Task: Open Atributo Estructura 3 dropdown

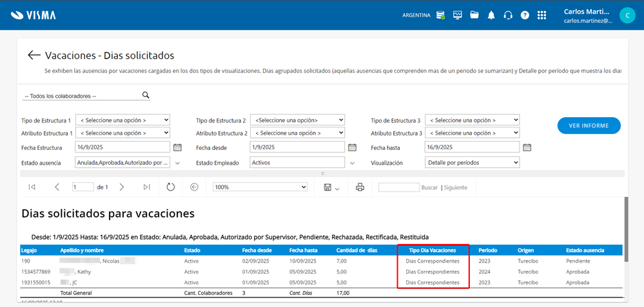Action: click(x=473, y=133)
